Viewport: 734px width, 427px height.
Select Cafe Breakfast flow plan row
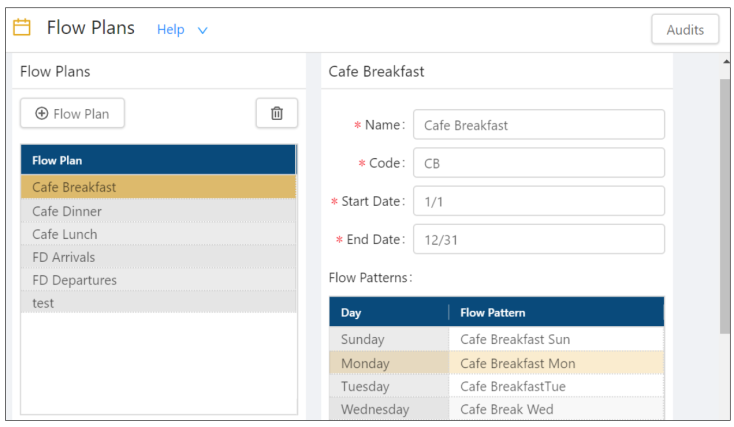click(158, 187)
